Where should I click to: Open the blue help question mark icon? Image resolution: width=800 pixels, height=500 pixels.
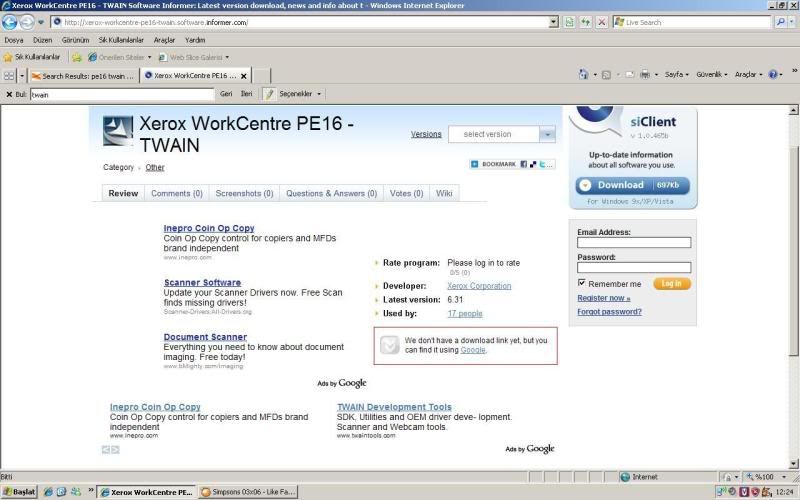pos(773,74)
